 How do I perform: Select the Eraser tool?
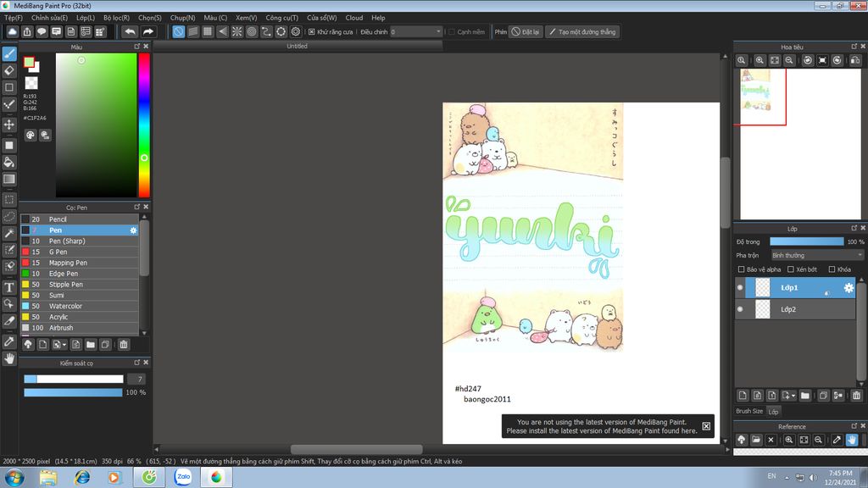pos(9,70)
